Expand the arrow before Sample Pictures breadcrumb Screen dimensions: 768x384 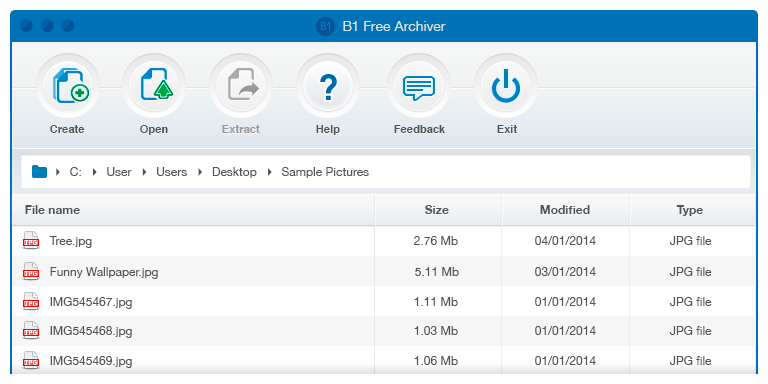tap(270, 172)
